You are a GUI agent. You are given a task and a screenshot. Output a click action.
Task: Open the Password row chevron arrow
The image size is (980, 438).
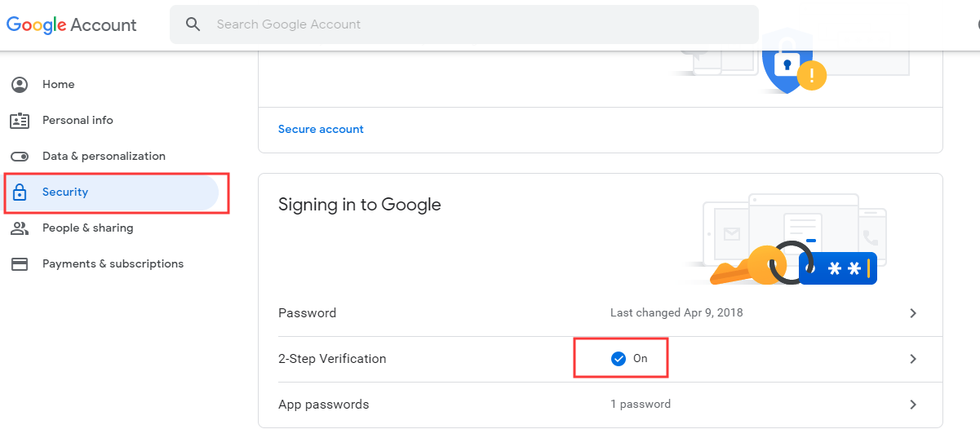(x=913, y=313)
